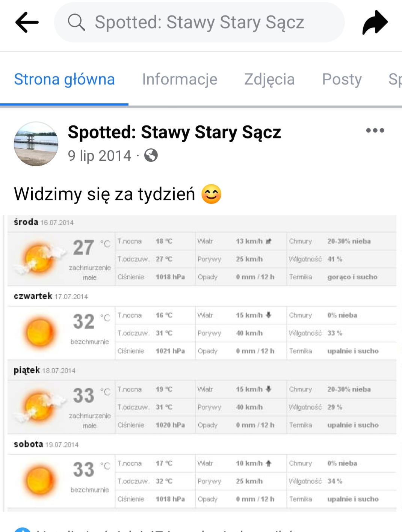The height and width of the screenshot is (532, 402).
Task: Click the sun icon for czwartek 17.07.2014
Action: [x=39, y=332]
